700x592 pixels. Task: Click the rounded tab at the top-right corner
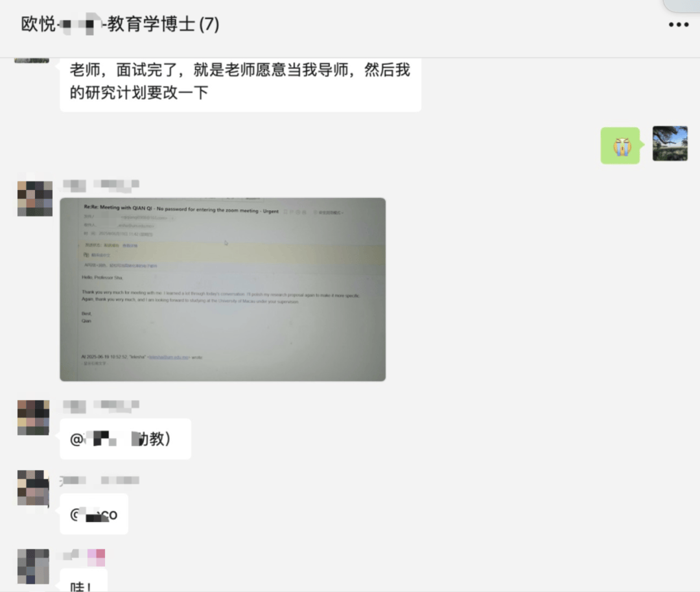[x=682, y=5]
